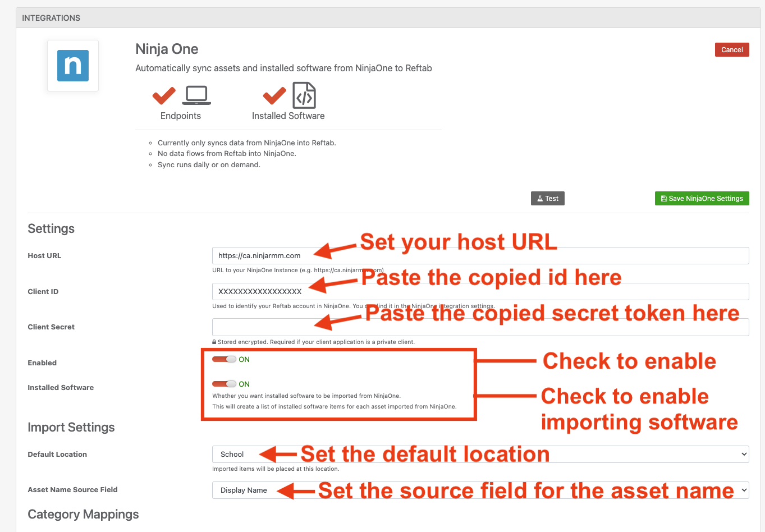
Task: Run the Test button
Action: point(548,198)
